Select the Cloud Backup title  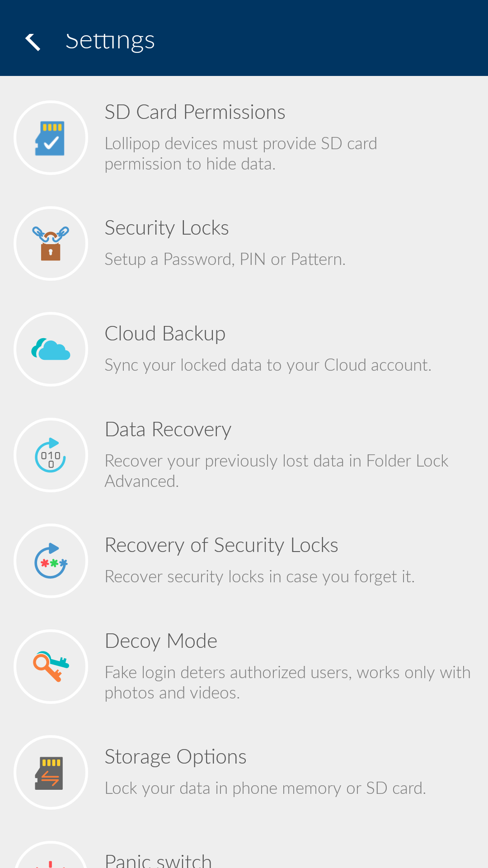(x=165, y=334)
